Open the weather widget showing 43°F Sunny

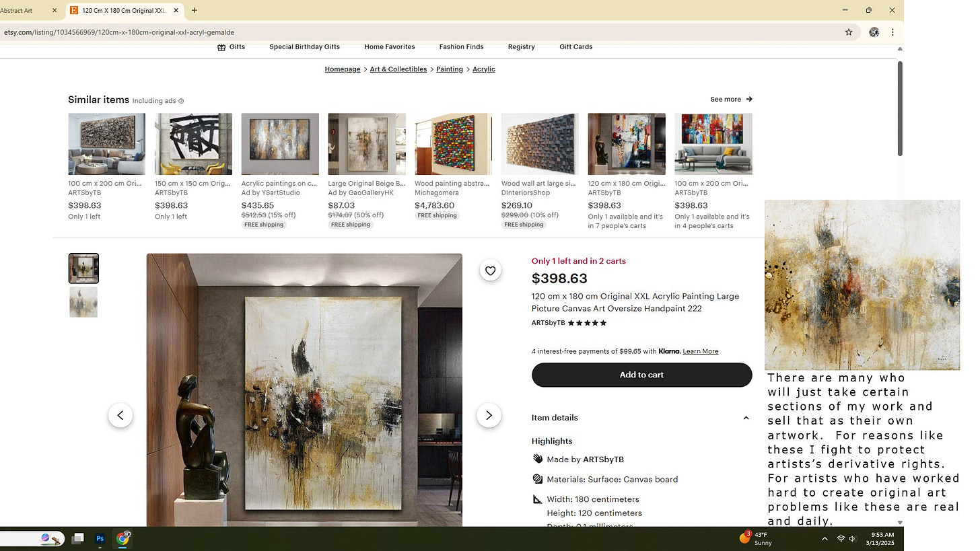[757, 538]
